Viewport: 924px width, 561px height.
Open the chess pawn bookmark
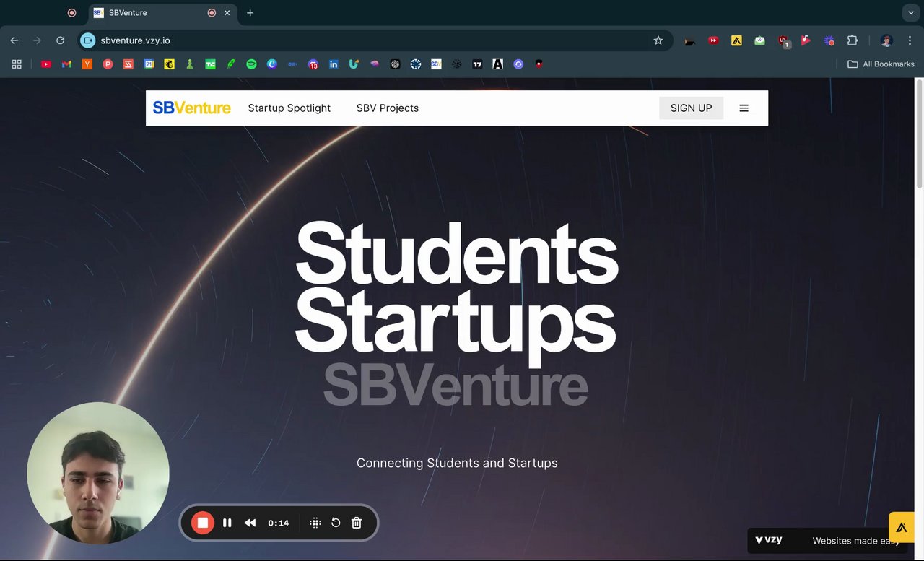coord(190,64)
